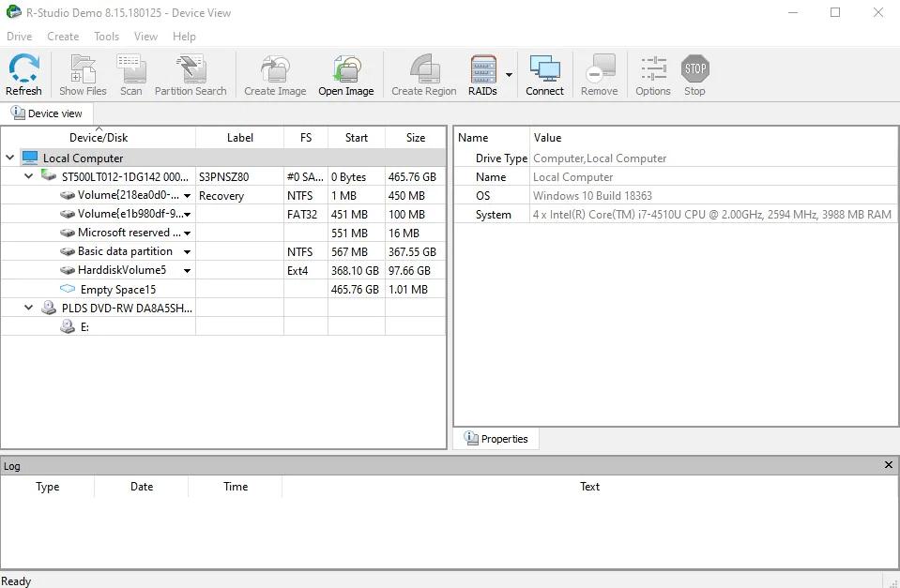Click the Scan toolbar icon
The image size is (900, 588).
coord(130,68)
